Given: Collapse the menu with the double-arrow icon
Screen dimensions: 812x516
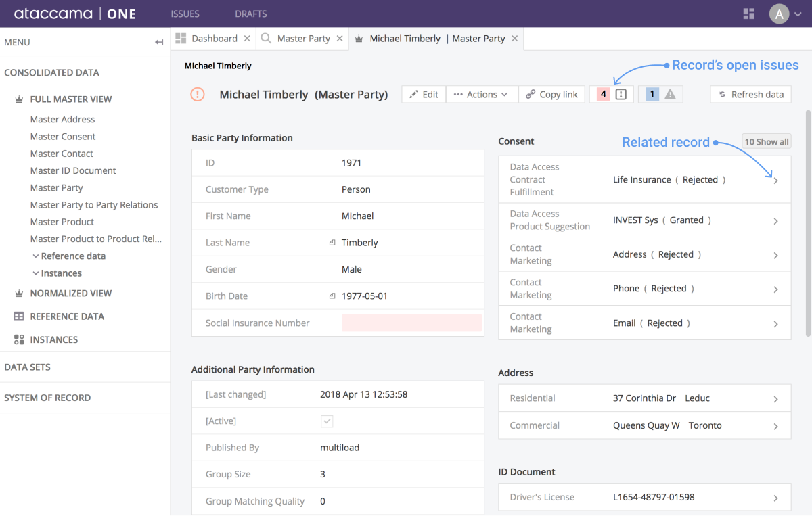Looking at the screenshot, I should tap(158, 42).
